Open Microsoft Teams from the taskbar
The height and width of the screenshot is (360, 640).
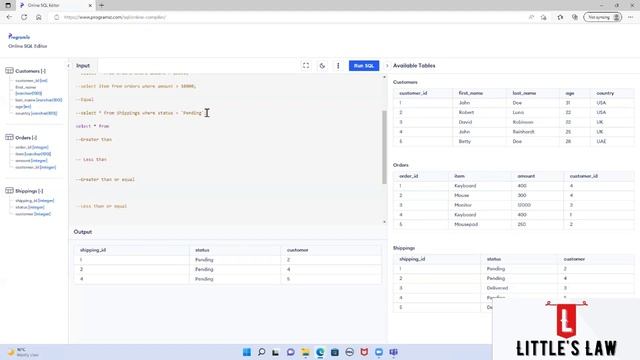click(x=393, y=352)
